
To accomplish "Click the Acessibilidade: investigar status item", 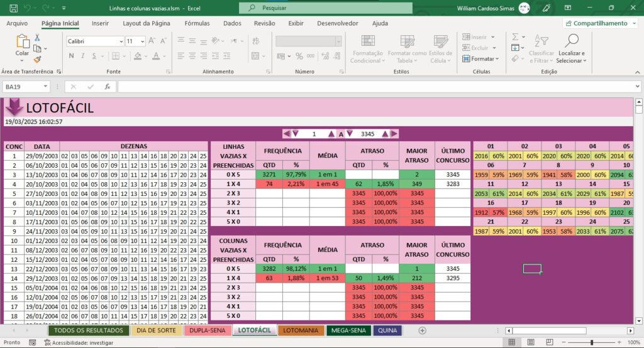I will tap(79, 343).
